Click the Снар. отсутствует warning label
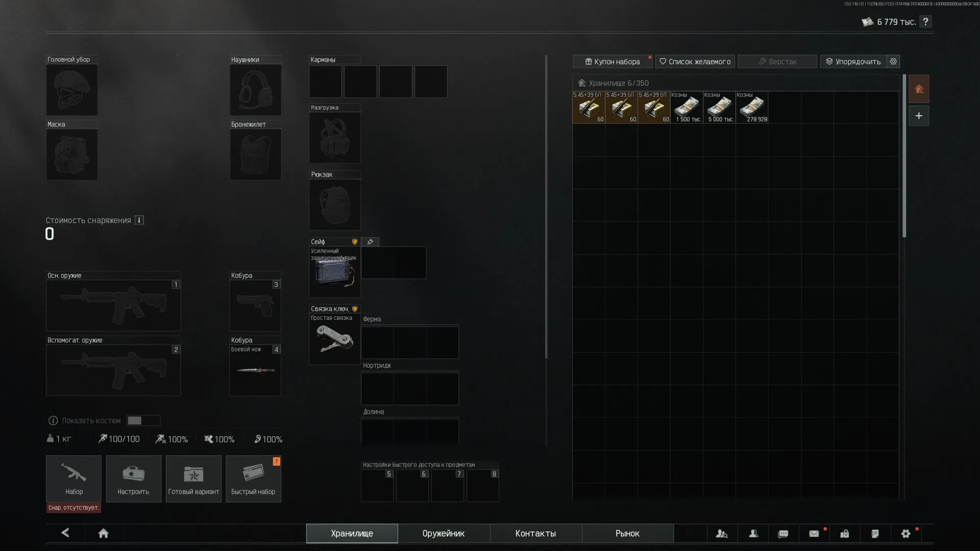Image resolution: width=980 pixels, height=551 pixels. click(x=73, y=508)
